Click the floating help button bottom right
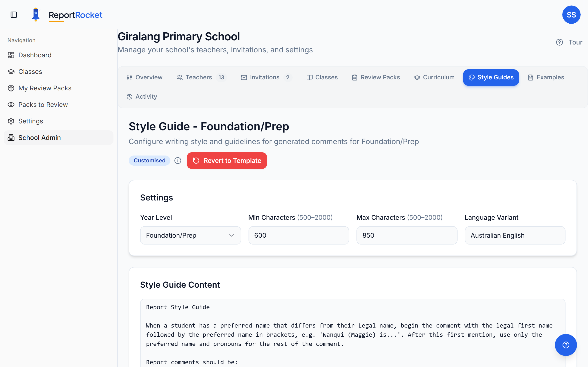This screenshot has height=367, width=588. click(566, 345)
